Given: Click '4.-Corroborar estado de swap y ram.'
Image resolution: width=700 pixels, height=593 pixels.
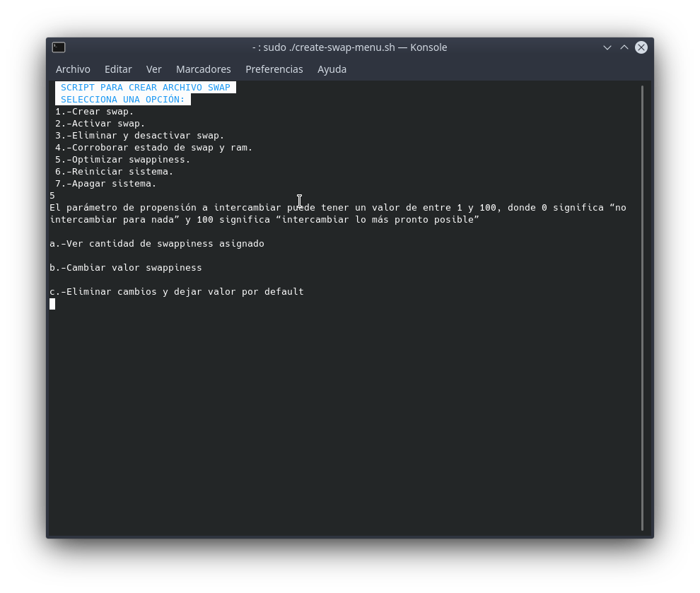Looking at the screenshot, I should [x=153, y=148].
